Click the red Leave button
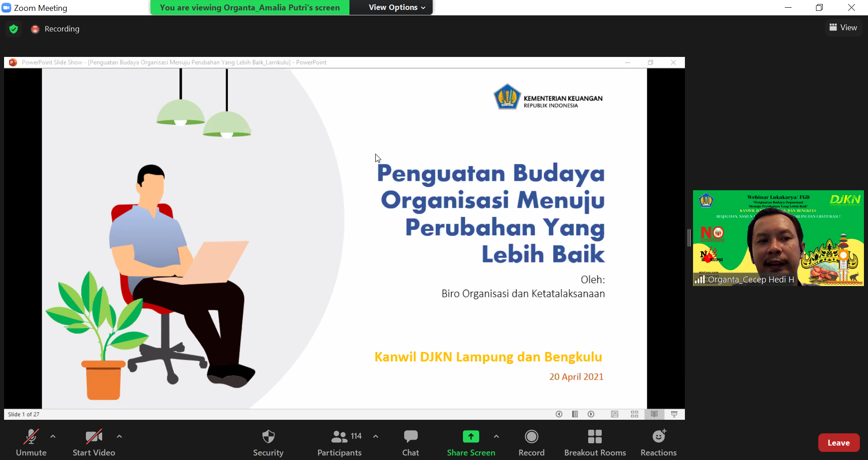Viewport: 868px width, 460px height. [839, 443]
